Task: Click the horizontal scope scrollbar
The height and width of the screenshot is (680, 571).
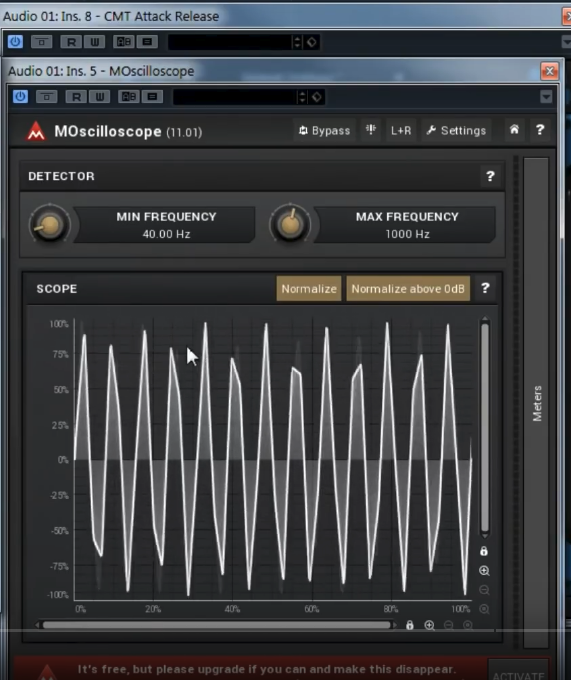Action: 216,625
